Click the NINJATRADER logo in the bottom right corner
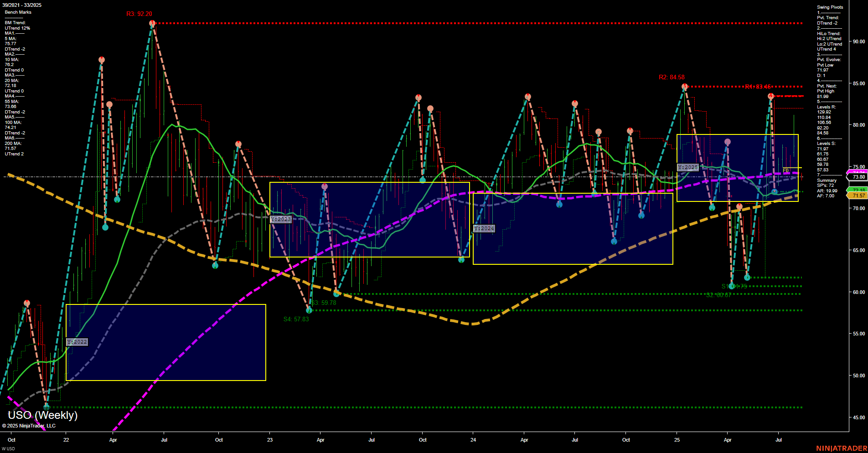 pyautogui.click(x=841, y=448)
